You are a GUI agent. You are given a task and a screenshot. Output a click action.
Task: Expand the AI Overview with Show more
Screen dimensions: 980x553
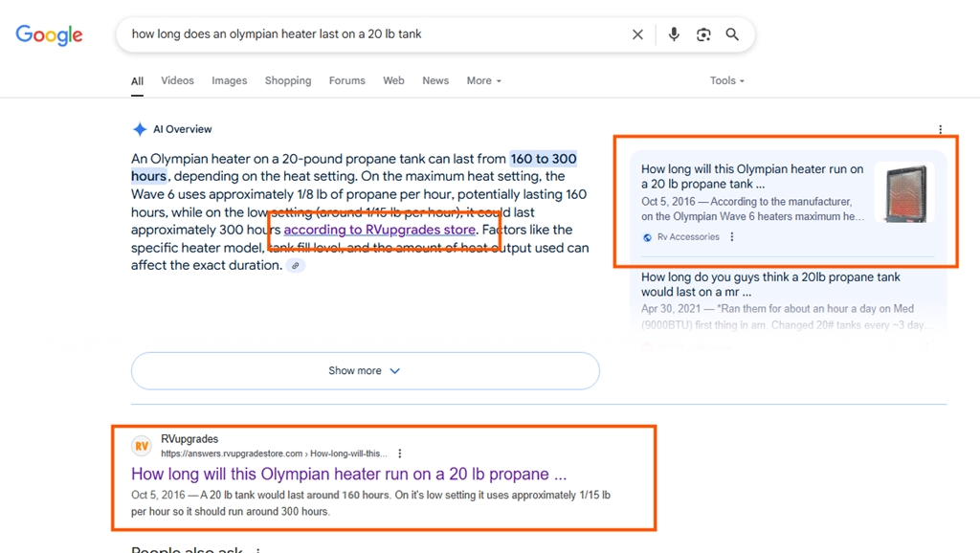[365, 371]
